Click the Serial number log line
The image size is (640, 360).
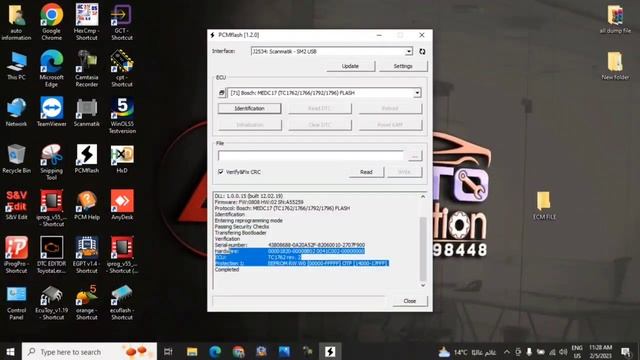290,245
